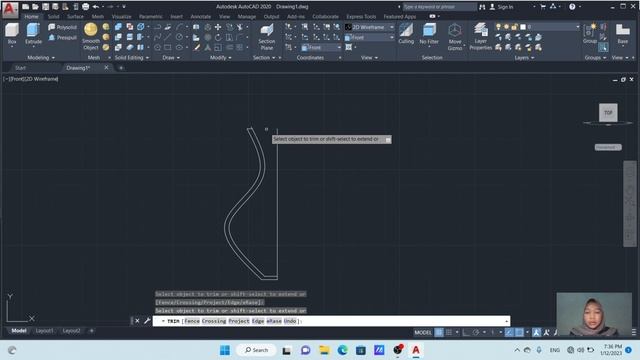Toggle 2D object snap in status bar
The image size is (640, 360).
coord(519,332)
